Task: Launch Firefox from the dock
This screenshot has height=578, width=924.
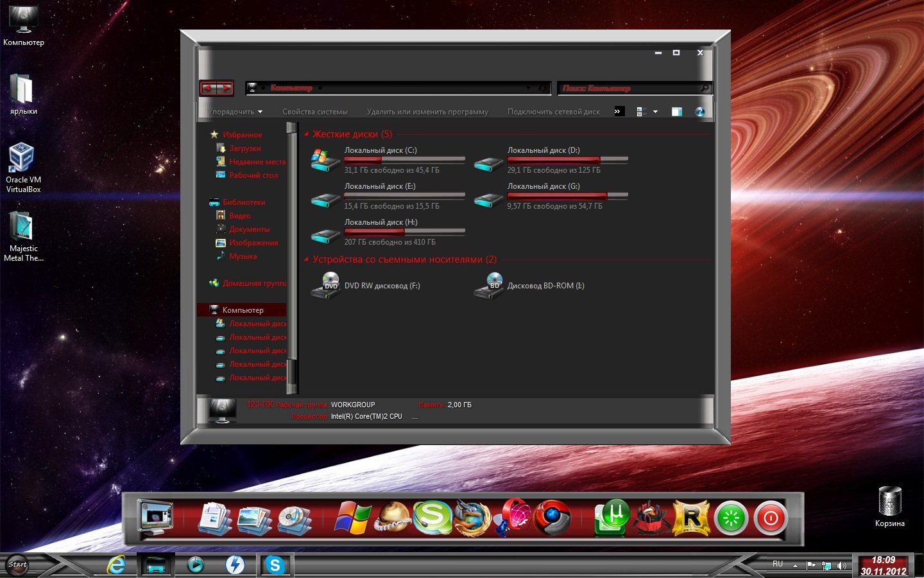Action: (x=472, y=518)
